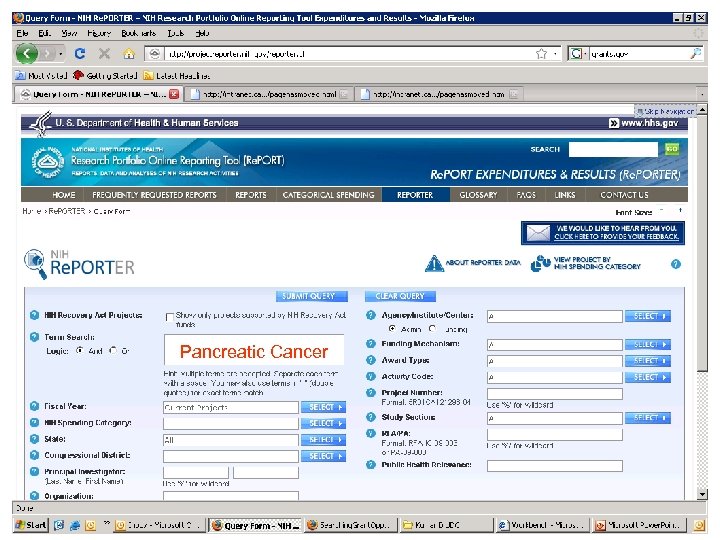Open help icon for Principal Investigator
The width and height of the screenshot is (720, 540).
(x=34, y=472)
